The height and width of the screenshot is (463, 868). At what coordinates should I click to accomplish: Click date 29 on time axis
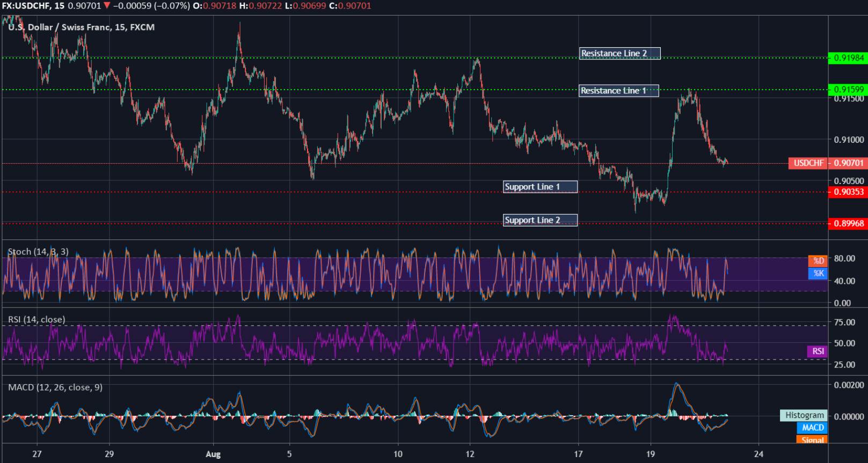(x=109, y=454)
